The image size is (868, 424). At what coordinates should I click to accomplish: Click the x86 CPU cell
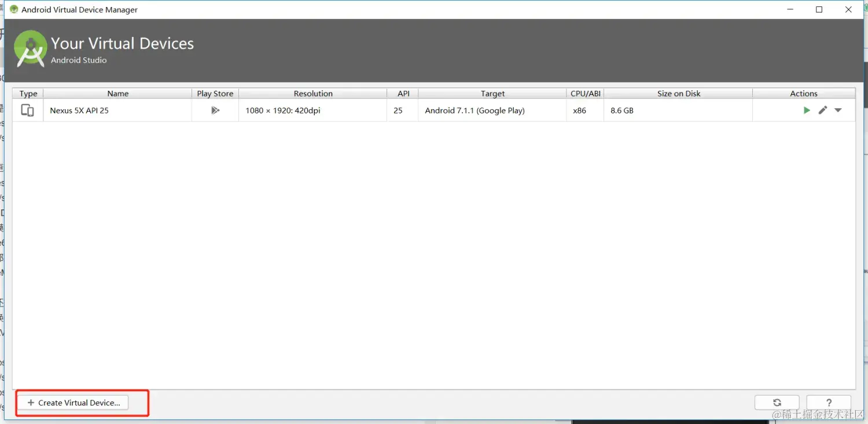pyautogui.click(x=586, y=110)
